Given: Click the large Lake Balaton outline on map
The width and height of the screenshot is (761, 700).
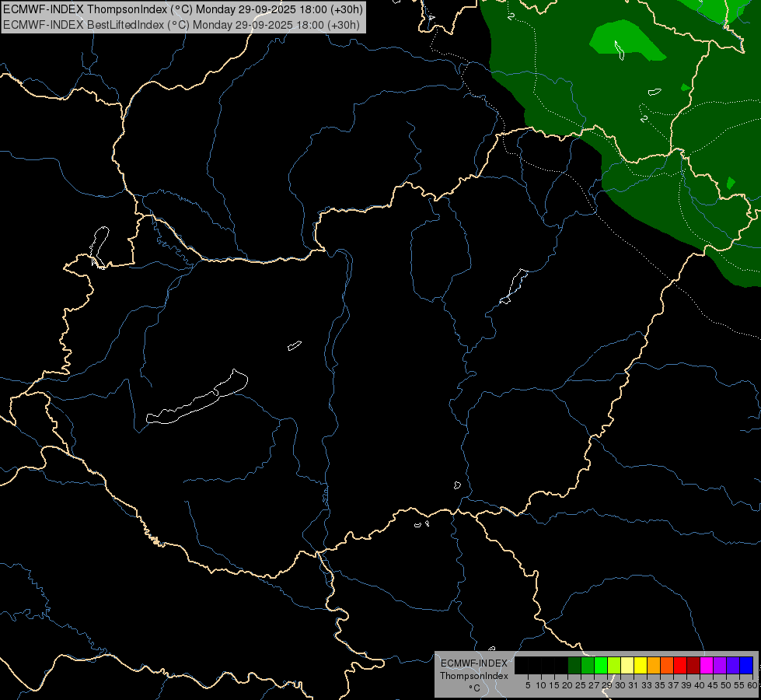Looking at the screenshot, I should 197,398.
